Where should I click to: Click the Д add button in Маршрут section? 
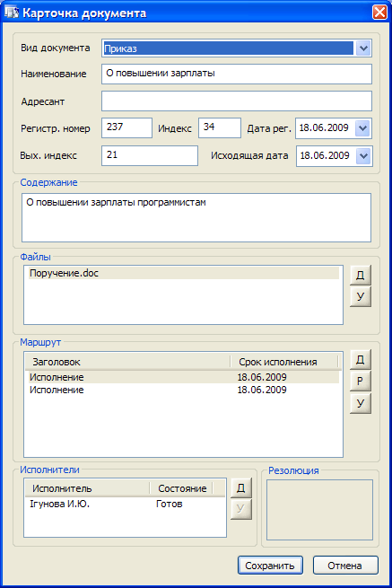click(361, 360)
